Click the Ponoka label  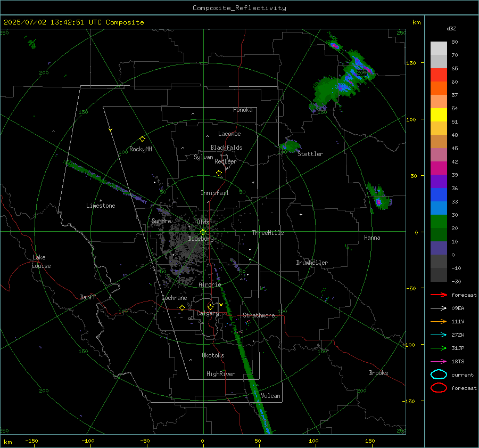(243, 110)
